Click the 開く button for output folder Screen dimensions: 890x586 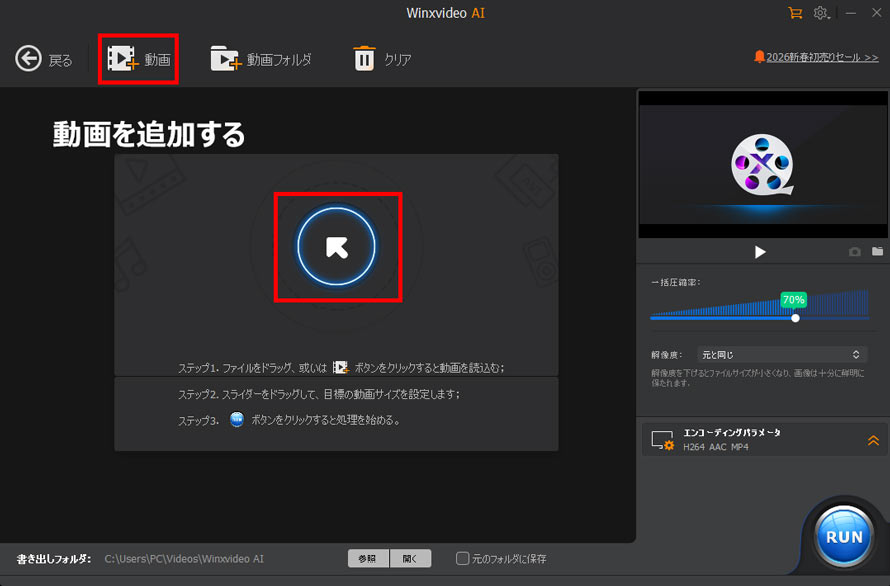(x=411, y=558)
